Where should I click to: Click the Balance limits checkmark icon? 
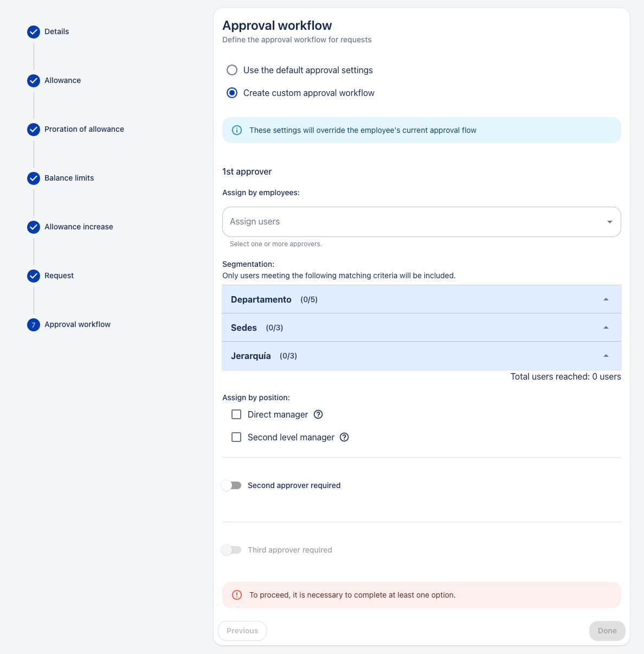tap(34, 178)
